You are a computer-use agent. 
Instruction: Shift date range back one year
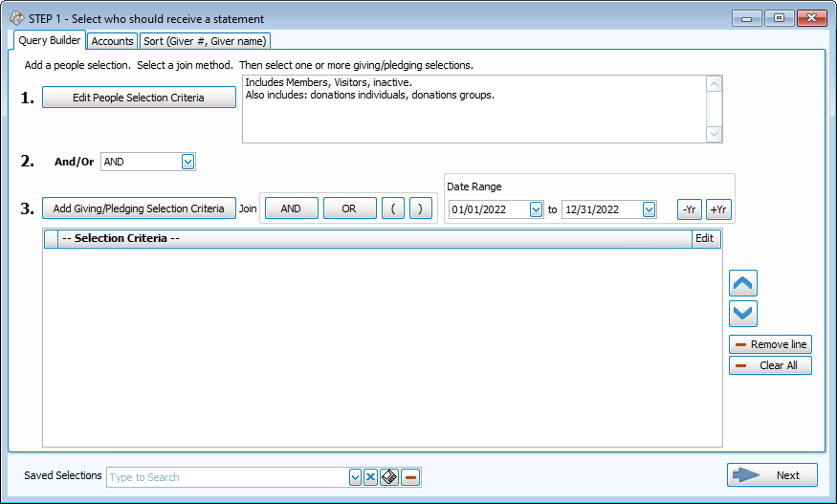tap(689, 209)
